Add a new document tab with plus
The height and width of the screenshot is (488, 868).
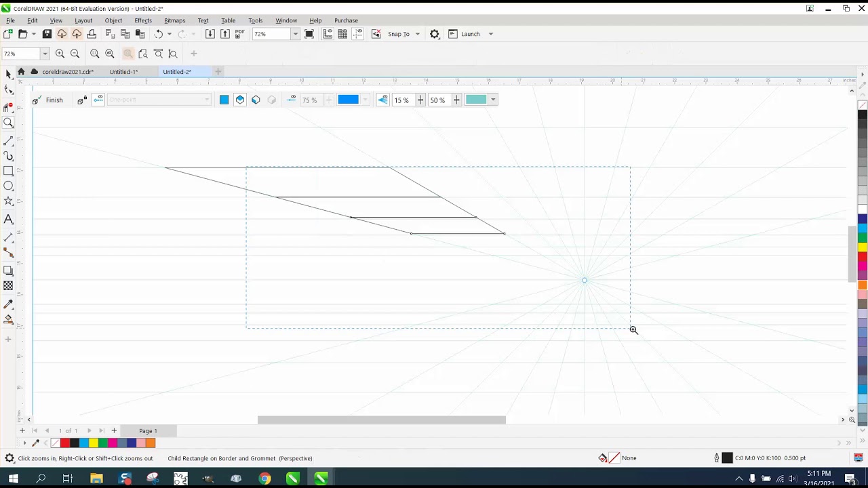pos(218,72)
